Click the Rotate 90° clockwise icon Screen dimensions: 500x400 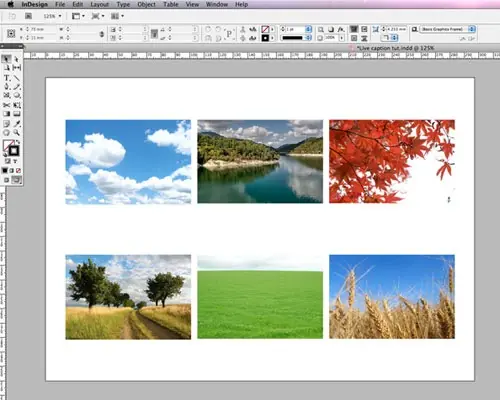click(x=208, y=29)
